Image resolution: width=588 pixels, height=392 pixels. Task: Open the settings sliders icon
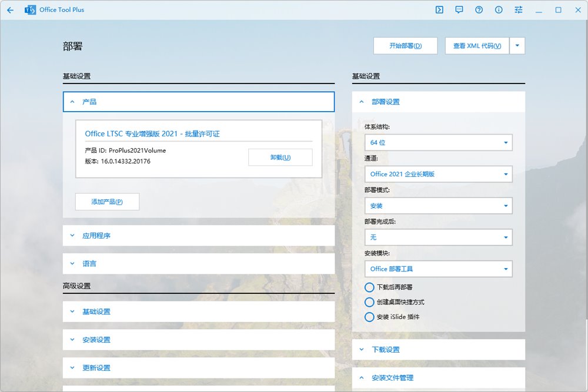pos(518,10)
